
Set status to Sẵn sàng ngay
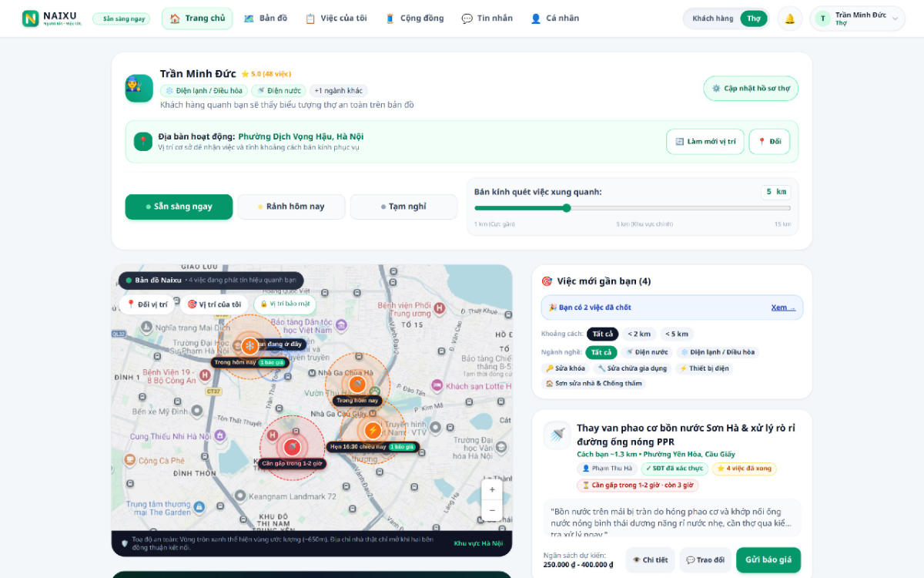(x=179, y=207)
